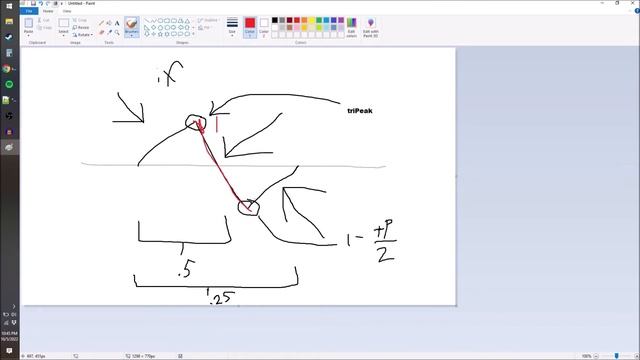Switch to the View ribbon tab
Screen dimensions: 640x360
point(67,11)
